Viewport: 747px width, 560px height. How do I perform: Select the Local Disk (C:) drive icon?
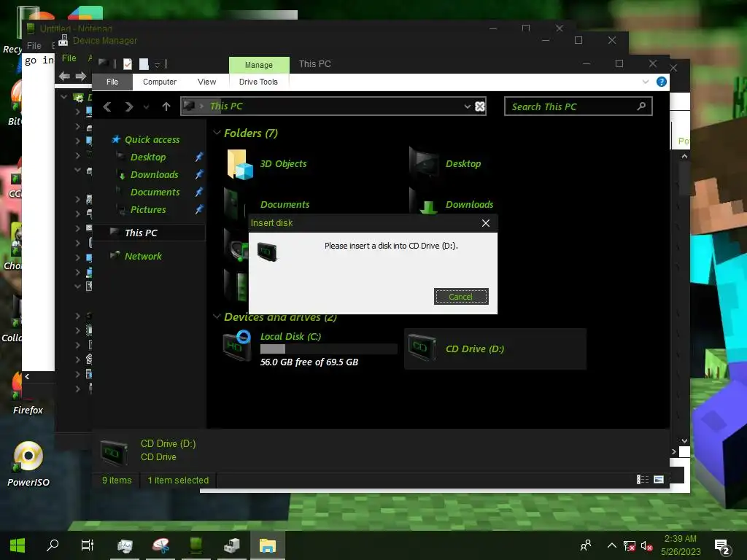pos(237,345)
